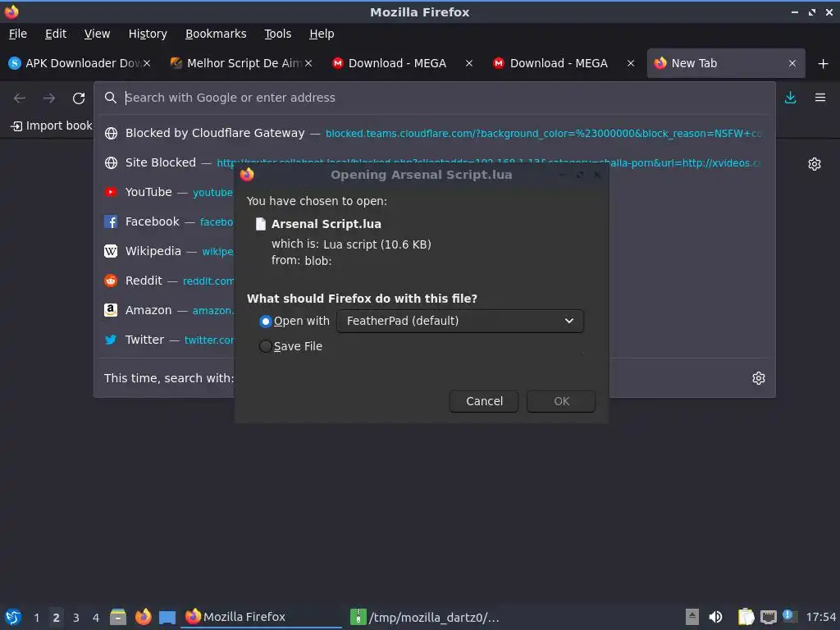840x630 pixels.
Task: Close the New Tab tab
Action: 792,63
